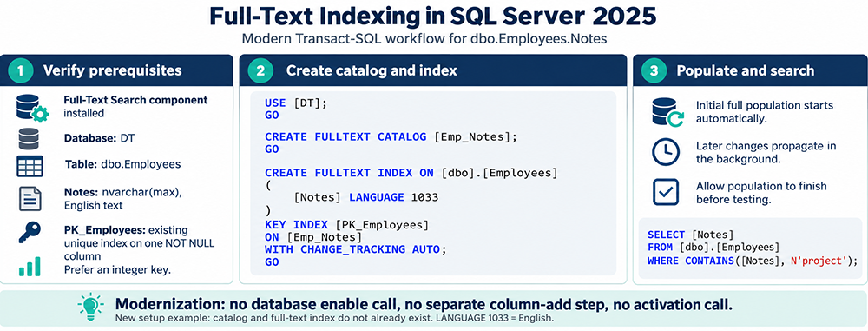Click the Database: DT text

(100, 139)
